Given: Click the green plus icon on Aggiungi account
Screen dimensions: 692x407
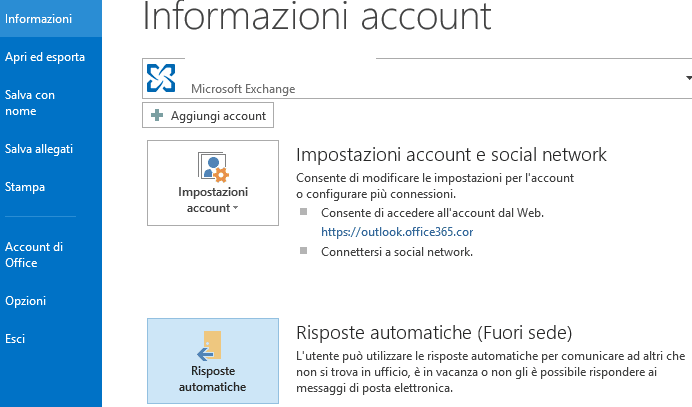Looking at the screenshot, I should (x=157, y=115).
